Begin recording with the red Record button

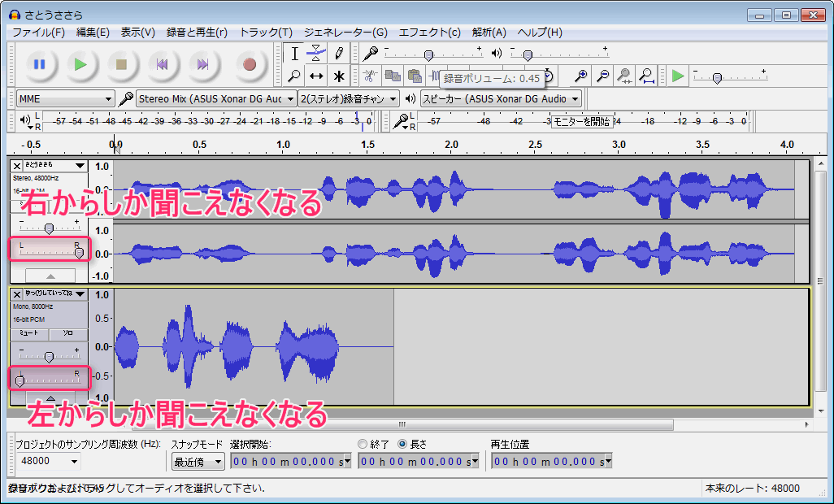250,64
